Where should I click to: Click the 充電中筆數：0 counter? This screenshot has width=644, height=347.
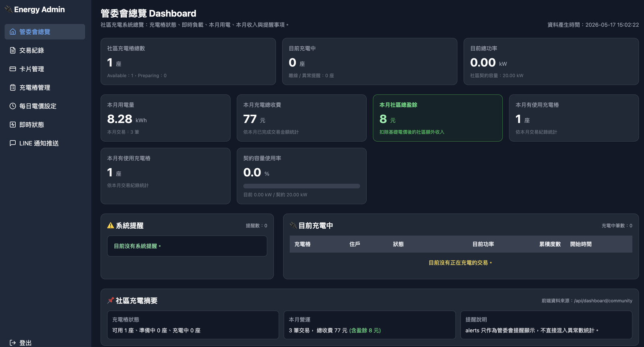tap(617, 226)
